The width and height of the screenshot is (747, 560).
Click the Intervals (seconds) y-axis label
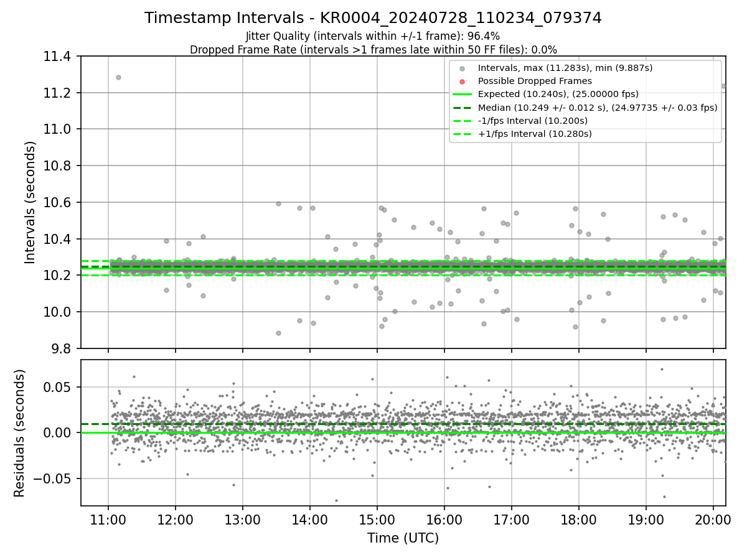pyautogui.click(x=31, y=202)
